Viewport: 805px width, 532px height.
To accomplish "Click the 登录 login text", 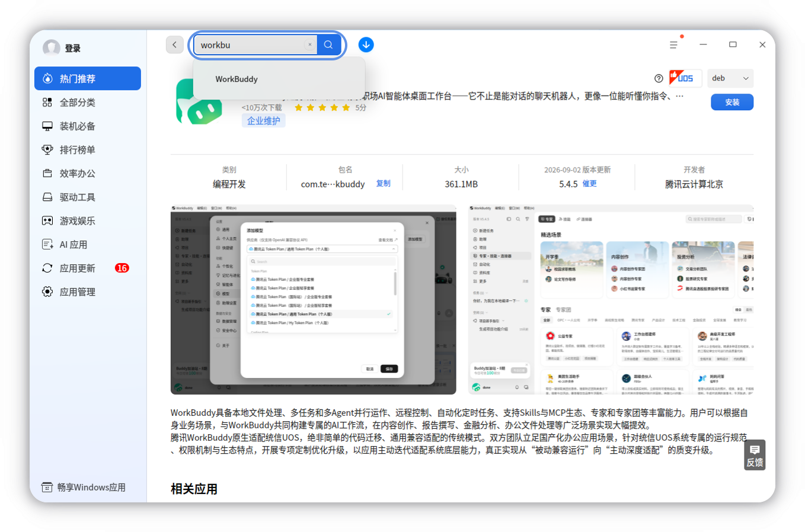I will point(73,49).
